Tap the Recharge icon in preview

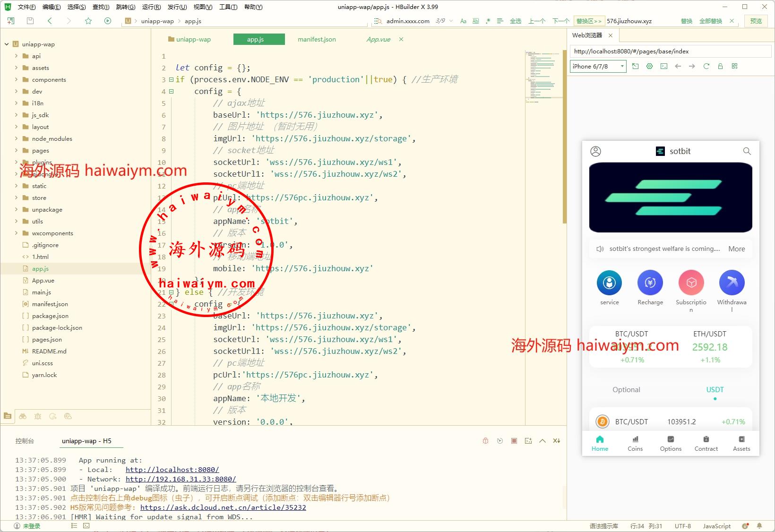point(650,283)
